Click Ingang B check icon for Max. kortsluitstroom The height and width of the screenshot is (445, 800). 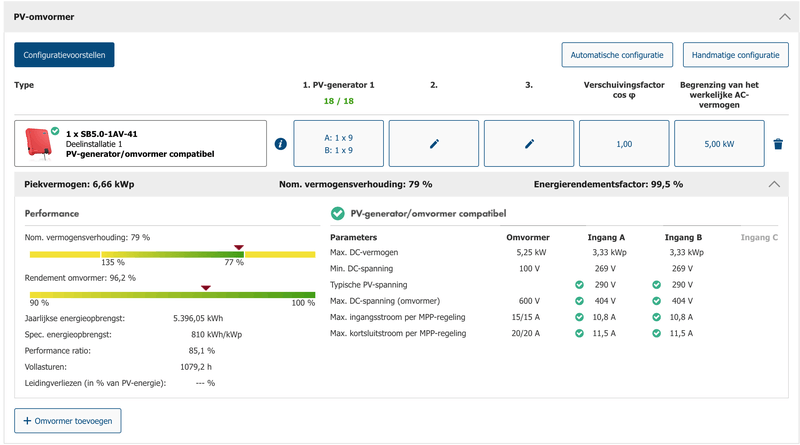pos(656,333)
